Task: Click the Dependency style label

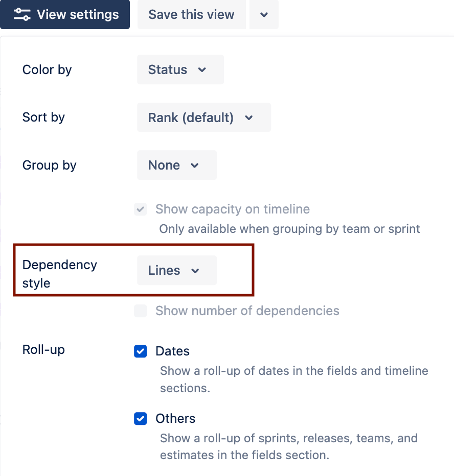Action: point(60,274)
